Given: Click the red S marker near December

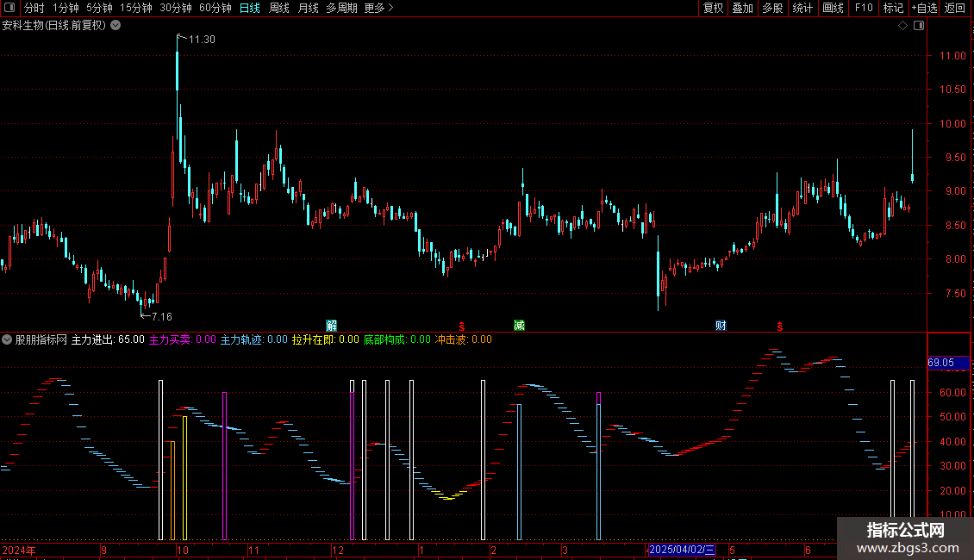Looking at the screenshot, I should (461, 327).
